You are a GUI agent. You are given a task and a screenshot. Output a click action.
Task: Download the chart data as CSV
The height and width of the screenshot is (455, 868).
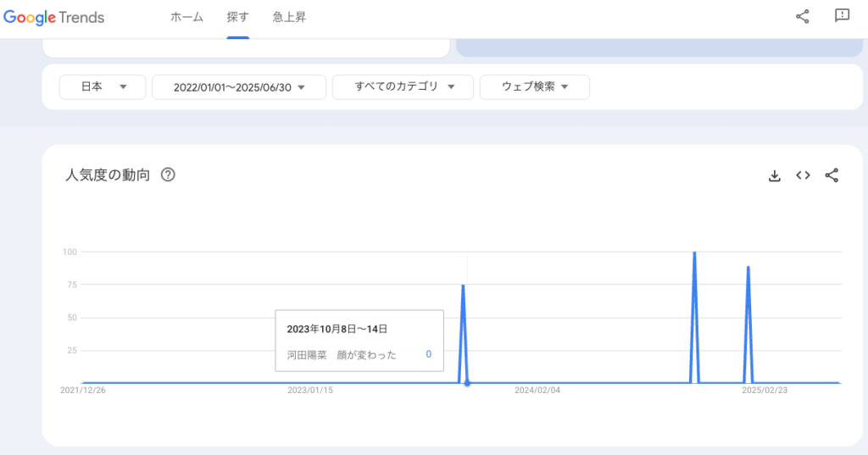774,175
